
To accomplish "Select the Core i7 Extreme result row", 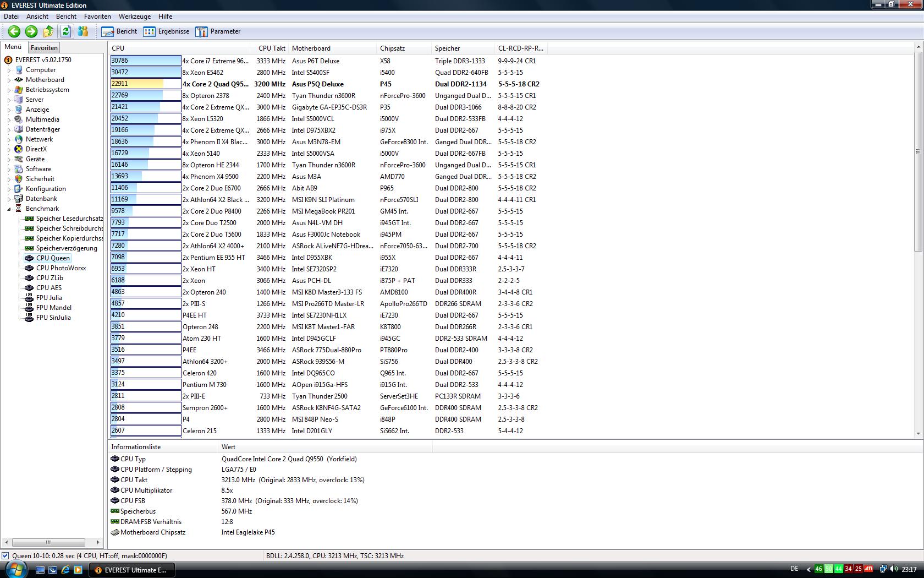I will tap(215, 61).
